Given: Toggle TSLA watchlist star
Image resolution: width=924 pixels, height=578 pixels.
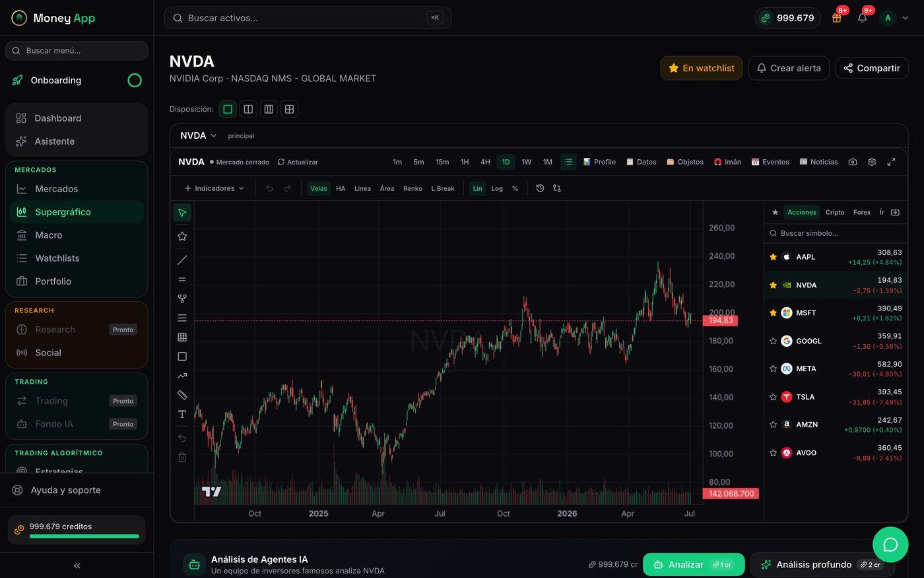Looking at the screenshot, I should [773, 397].
